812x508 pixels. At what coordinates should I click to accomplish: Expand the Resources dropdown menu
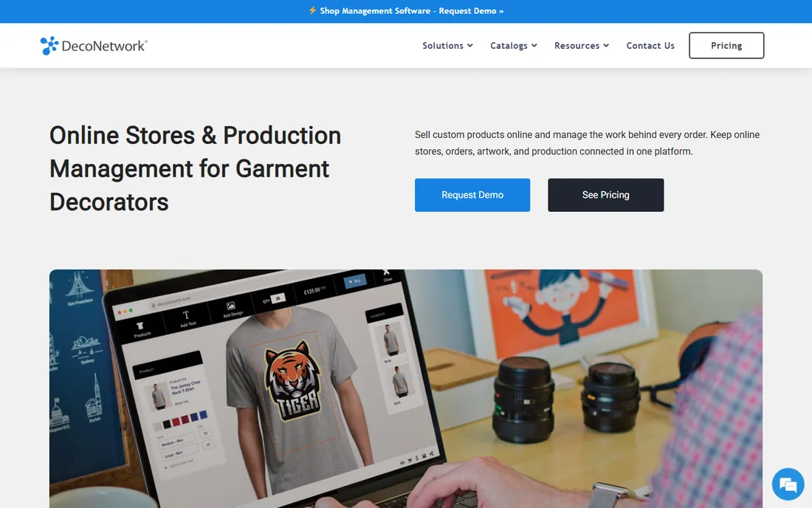click(582, 46)
